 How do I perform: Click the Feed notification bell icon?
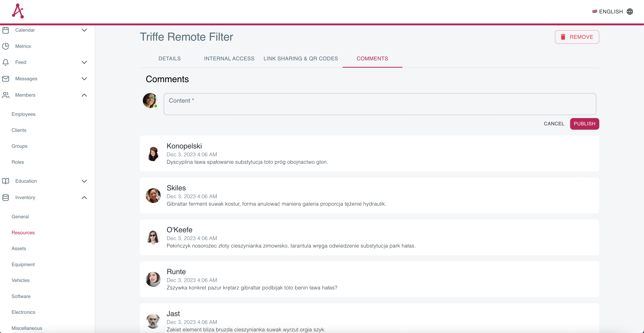5,62
